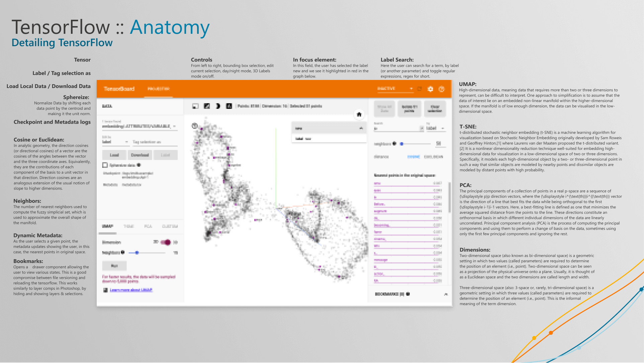Switch to the PCA tab
Image resolution: width=644 pixels, height=363 pixels.
[148, 226]
